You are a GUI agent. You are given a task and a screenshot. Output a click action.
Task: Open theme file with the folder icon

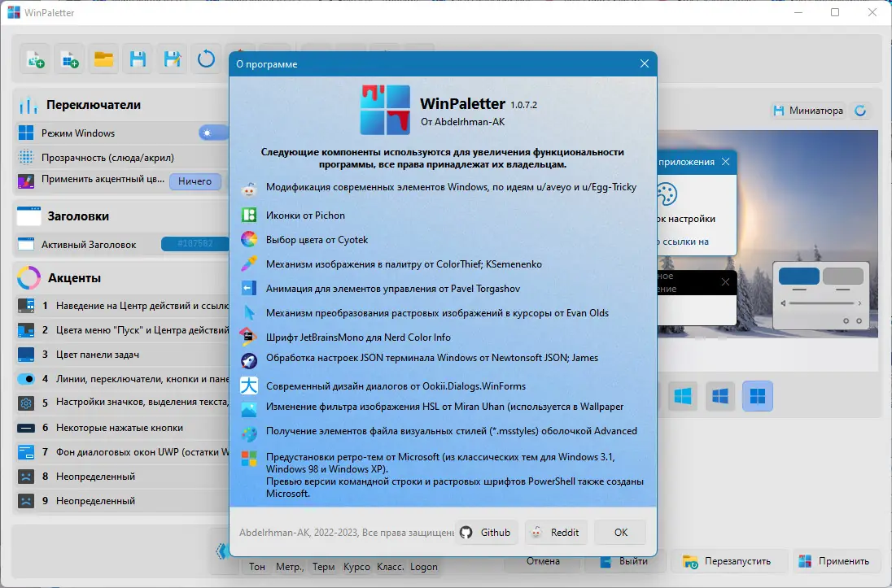pyautogui.click(x=103, y=59)
